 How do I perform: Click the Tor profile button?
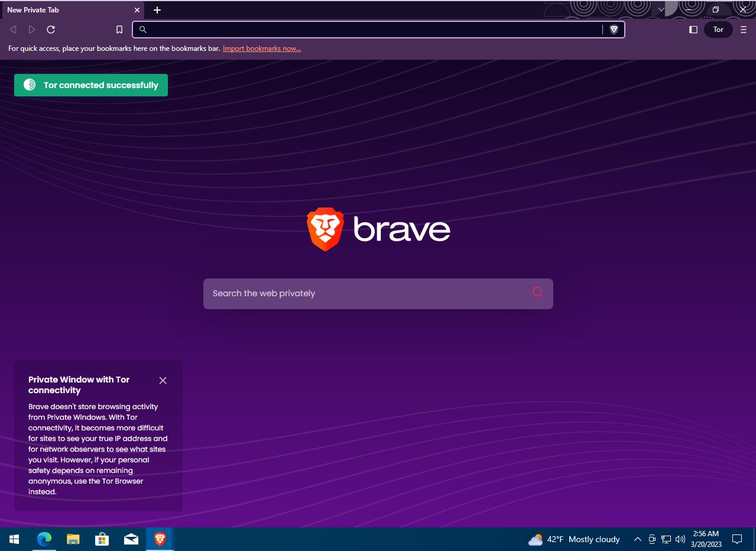tap(718, 30)
